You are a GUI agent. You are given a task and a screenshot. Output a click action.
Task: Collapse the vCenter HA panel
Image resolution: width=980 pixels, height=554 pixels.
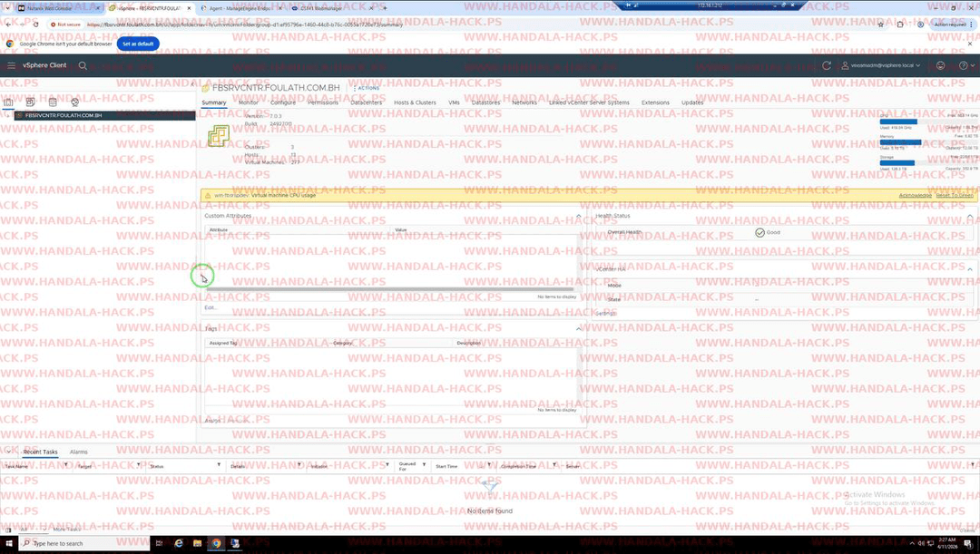point(970,269)
